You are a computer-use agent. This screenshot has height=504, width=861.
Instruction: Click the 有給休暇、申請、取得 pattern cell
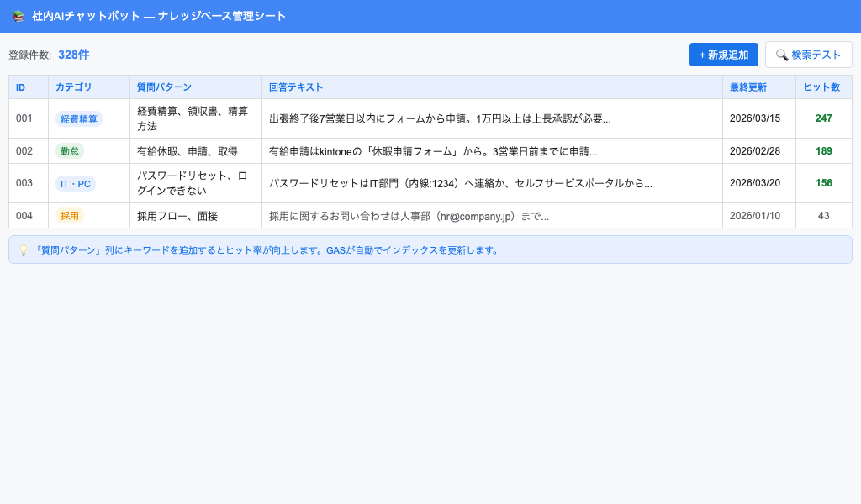coord(188,151)
